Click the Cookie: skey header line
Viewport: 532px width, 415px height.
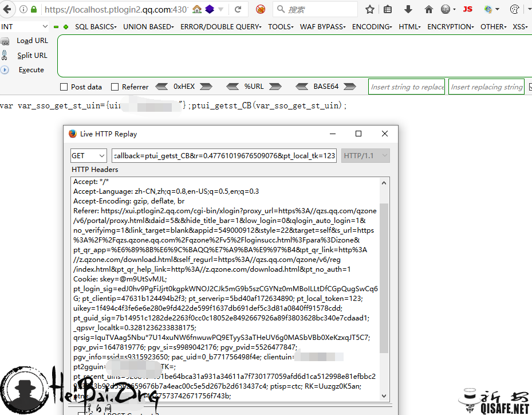tap(120, 279)
